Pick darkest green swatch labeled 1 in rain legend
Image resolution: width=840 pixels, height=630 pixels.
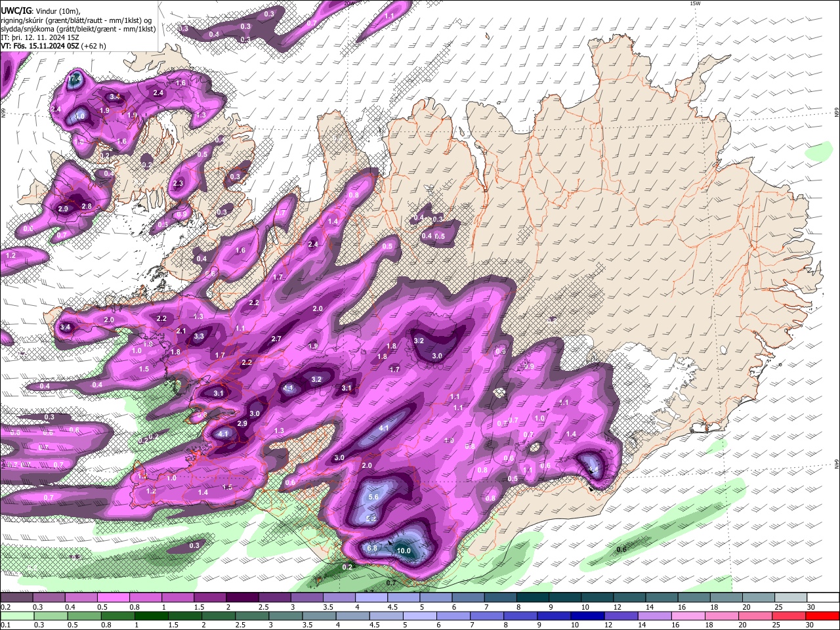coord(152,616)
